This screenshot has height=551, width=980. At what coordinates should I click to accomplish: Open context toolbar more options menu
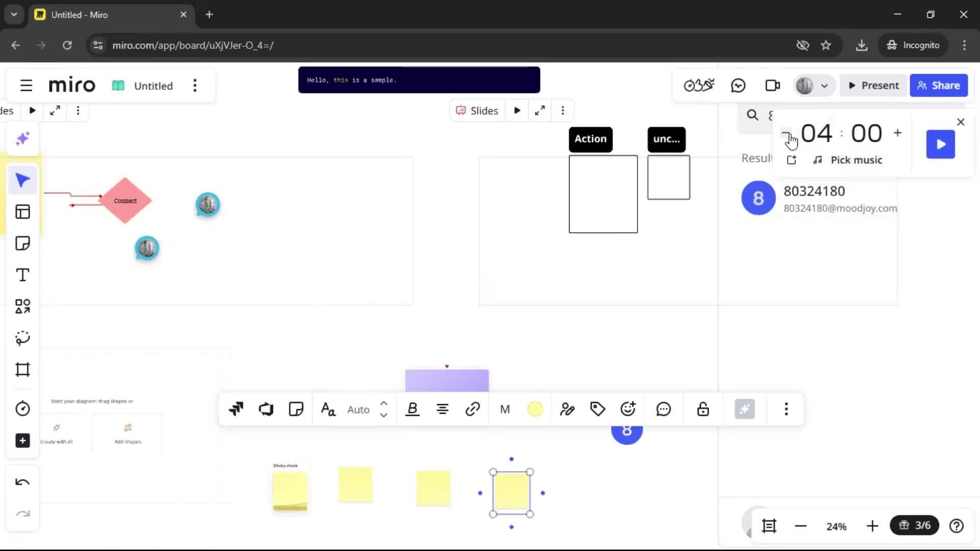786,409
